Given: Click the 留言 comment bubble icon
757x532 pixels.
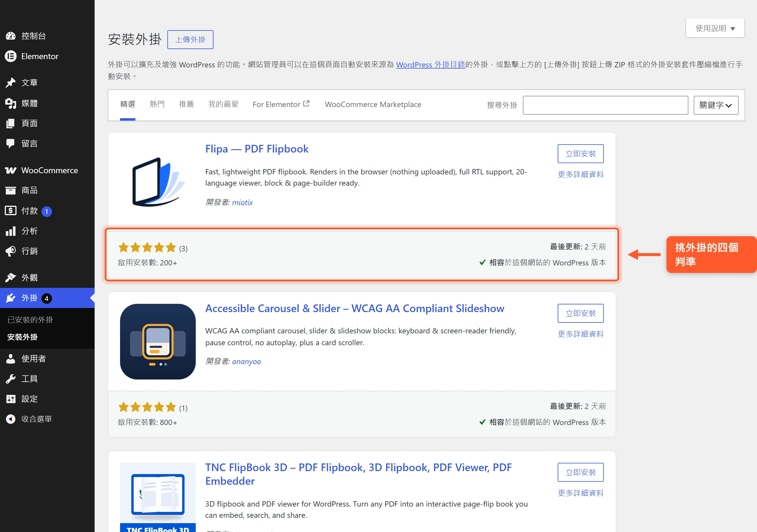Looking at the screenshot, I should [11, 143].
